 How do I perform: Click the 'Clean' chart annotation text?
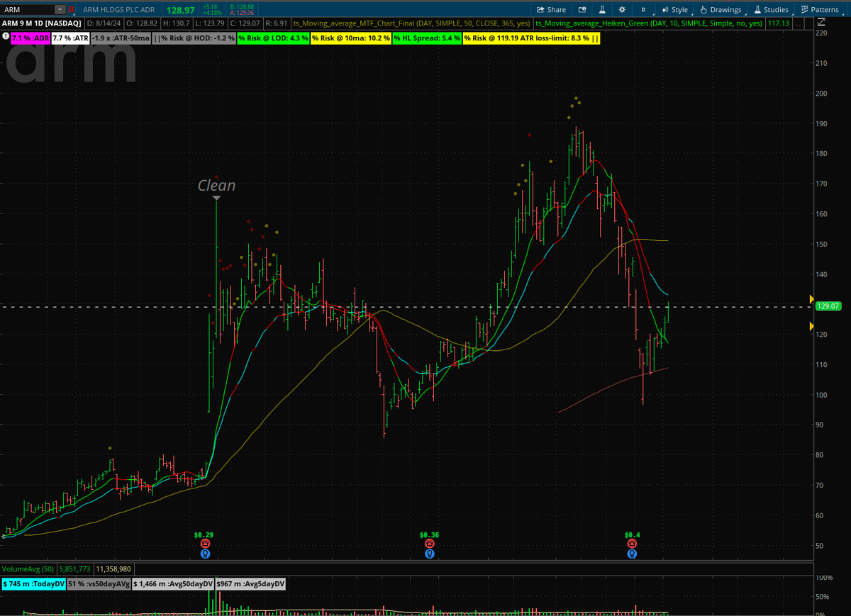(216, 186)
